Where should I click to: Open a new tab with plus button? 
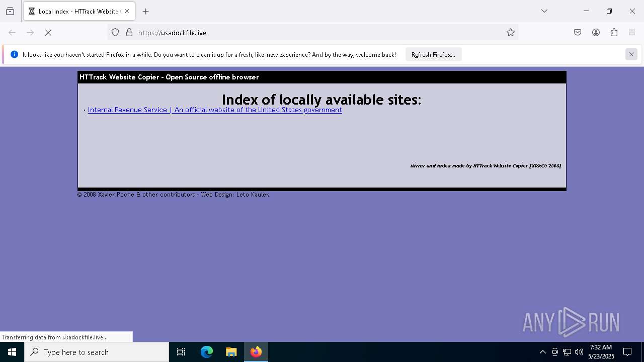(x=146, y=11)
